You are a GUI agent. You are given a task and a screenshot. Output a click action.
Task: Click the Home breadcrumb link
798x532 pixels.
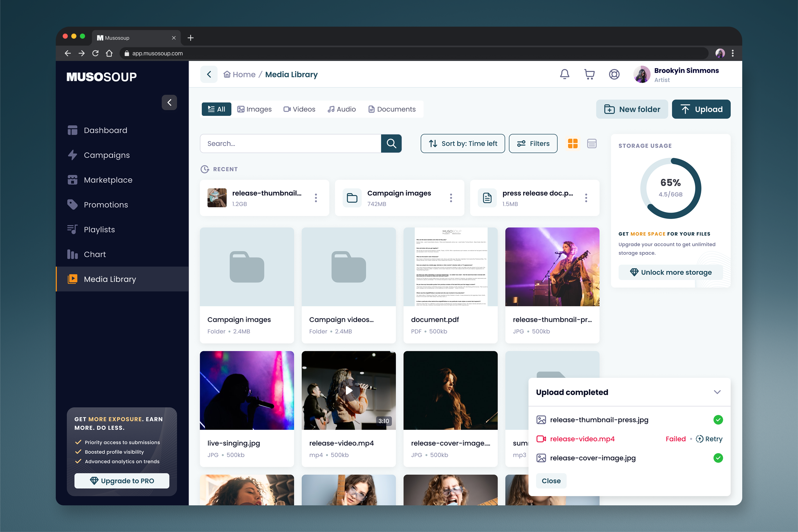240,74
